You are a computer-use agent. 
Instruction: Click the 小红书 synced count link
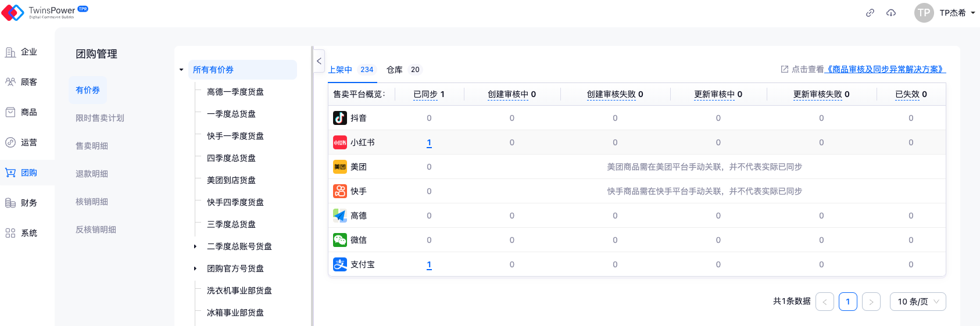coord(429,142)
